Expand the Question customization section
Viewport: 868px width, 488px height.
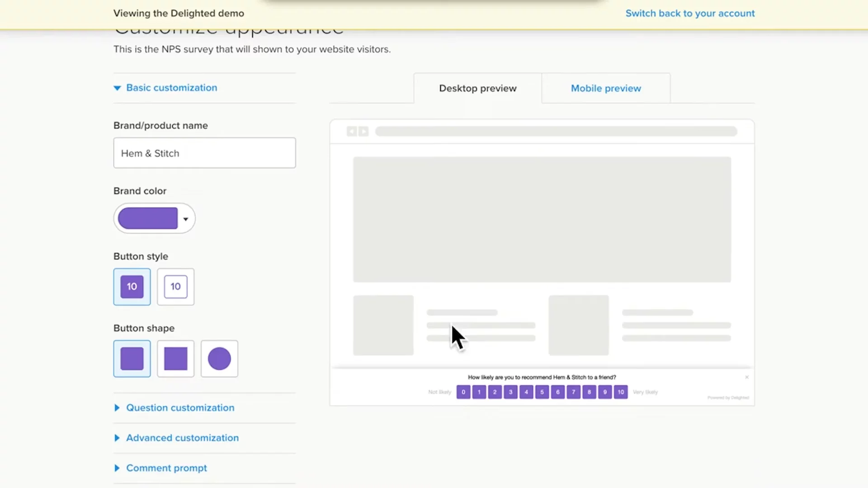(180, 408)
